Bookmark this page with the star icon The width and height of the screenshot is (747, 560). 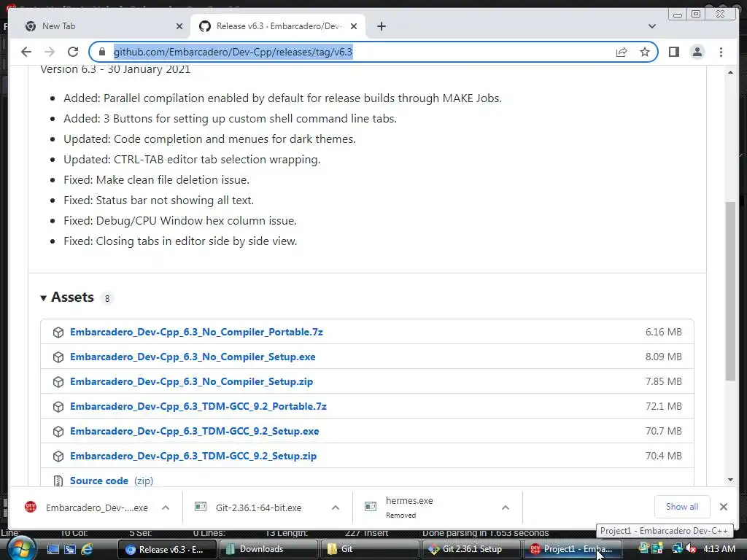point(645,52)
